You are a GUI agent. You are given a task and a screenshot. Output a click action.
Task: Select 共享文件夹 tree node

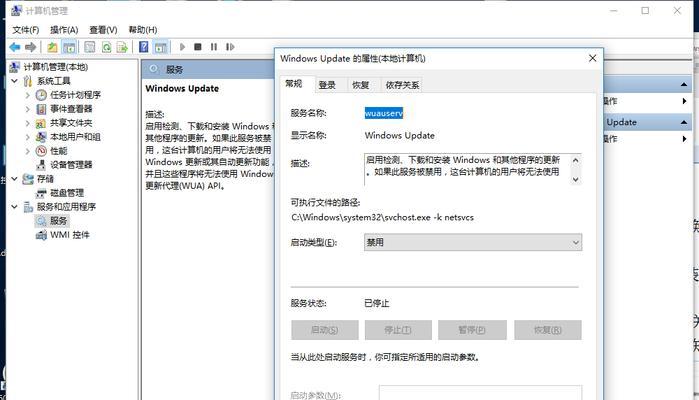[x=71, y=123]
